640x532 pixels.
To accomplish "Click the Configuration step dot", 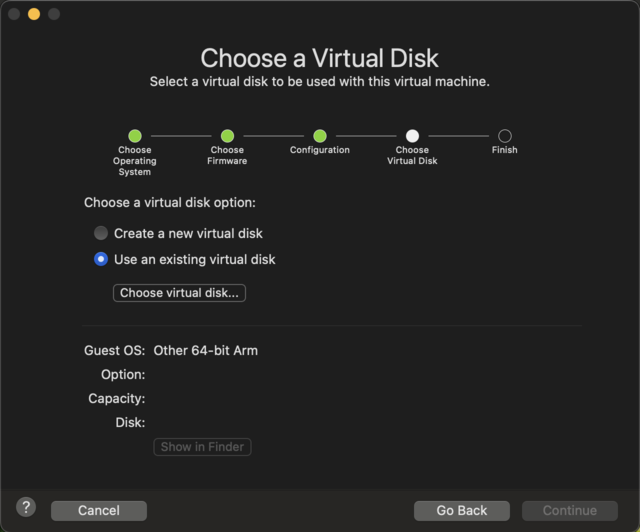I will pyautogui.click(x=320, y=136).
